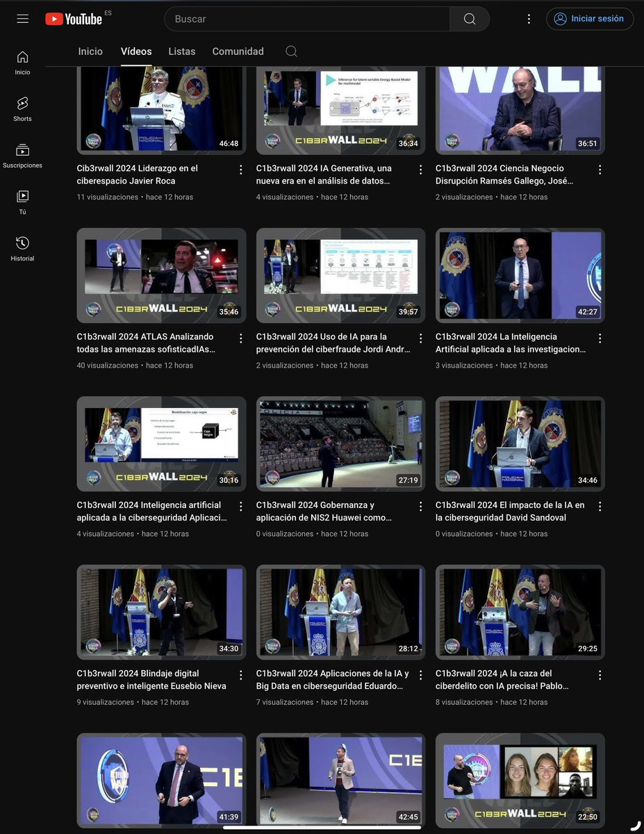Play the 29:25 video thumbnail
This screenshot has height=834, width=644.
pyautogui.click(x=520, y=612)
